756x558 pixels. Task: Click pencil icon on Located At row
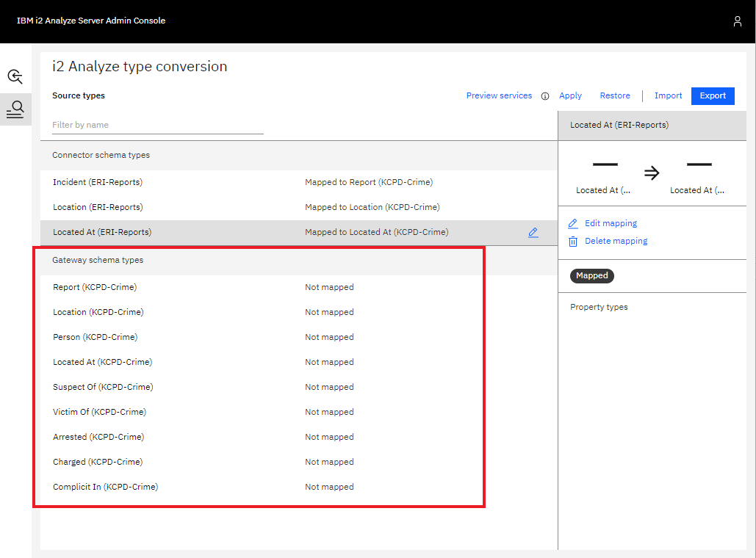[533, 232]
